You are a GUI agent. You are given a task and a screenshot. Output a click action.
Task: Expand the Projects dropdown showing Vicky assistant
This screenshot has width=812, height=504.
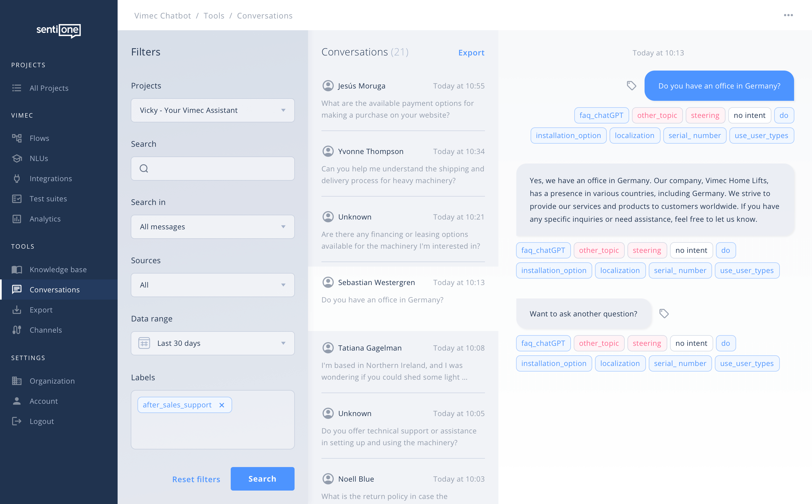pyautogui.click(x=212, y=110)
